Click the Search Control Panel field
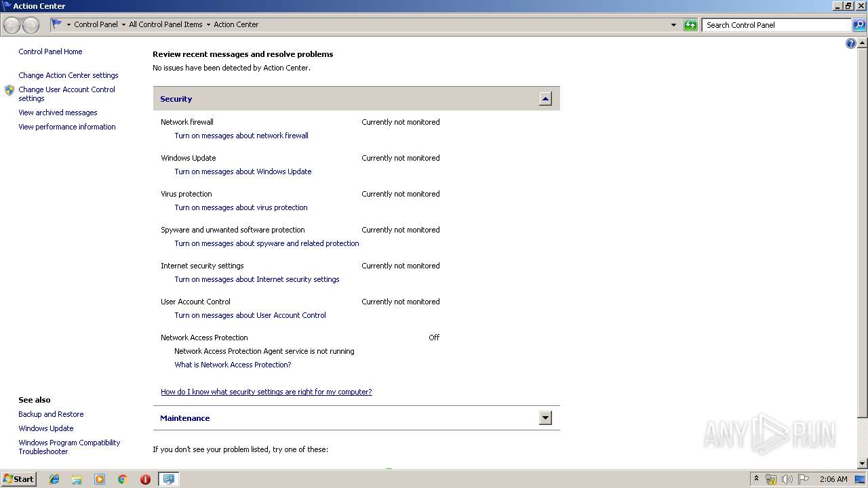Viewport: 868px width, 488px height. (x=776, y=25)
